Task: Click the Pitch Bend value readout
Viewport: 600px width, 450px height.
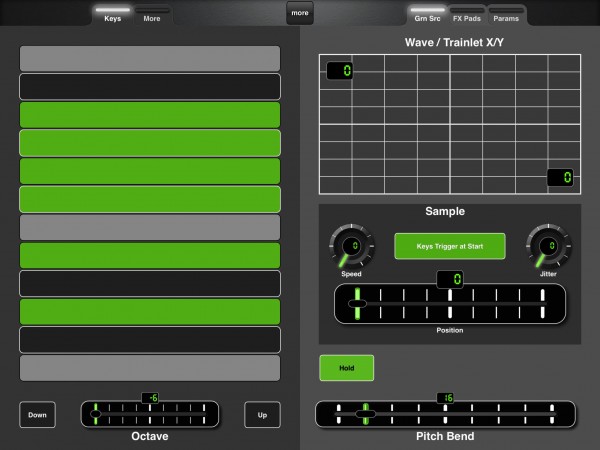Action: [x=445, y=398]
